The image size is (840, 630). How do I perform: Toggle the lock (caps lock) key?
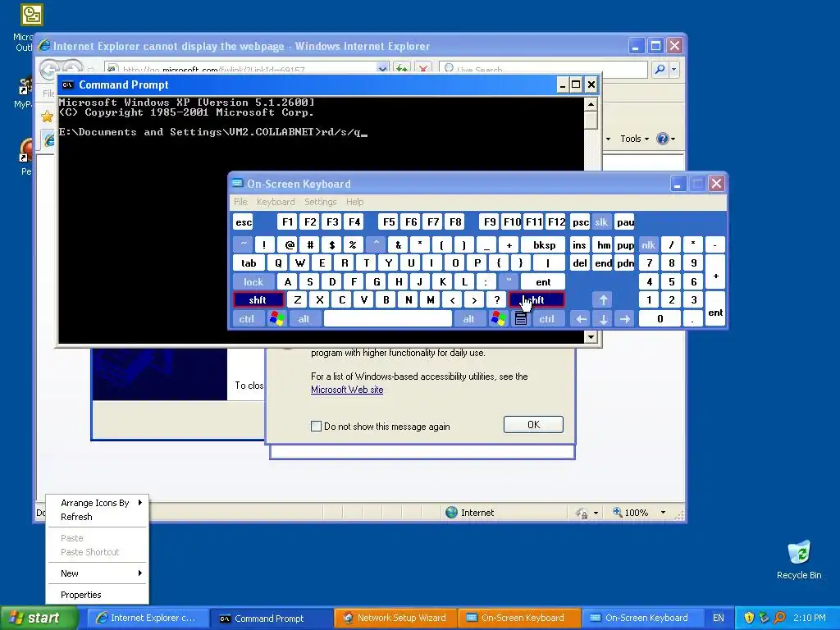pos(253,282)
